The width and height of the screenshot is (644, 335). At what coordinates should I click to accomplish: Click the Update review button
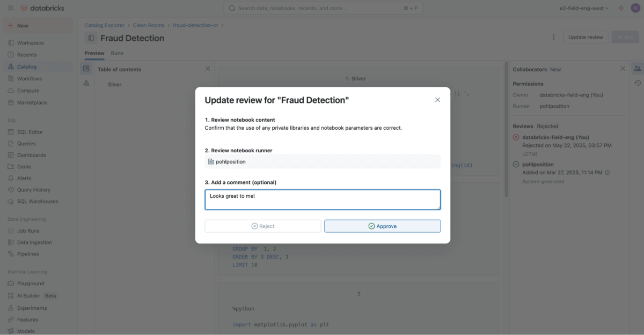pos(586,37)
